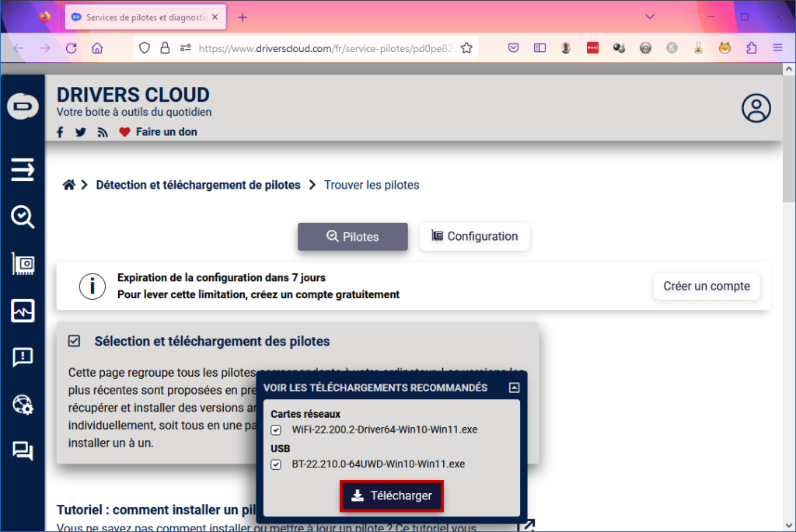Open the monitoring graph icon in sidebar
This screenshot has width=796, height=532.
23,311
